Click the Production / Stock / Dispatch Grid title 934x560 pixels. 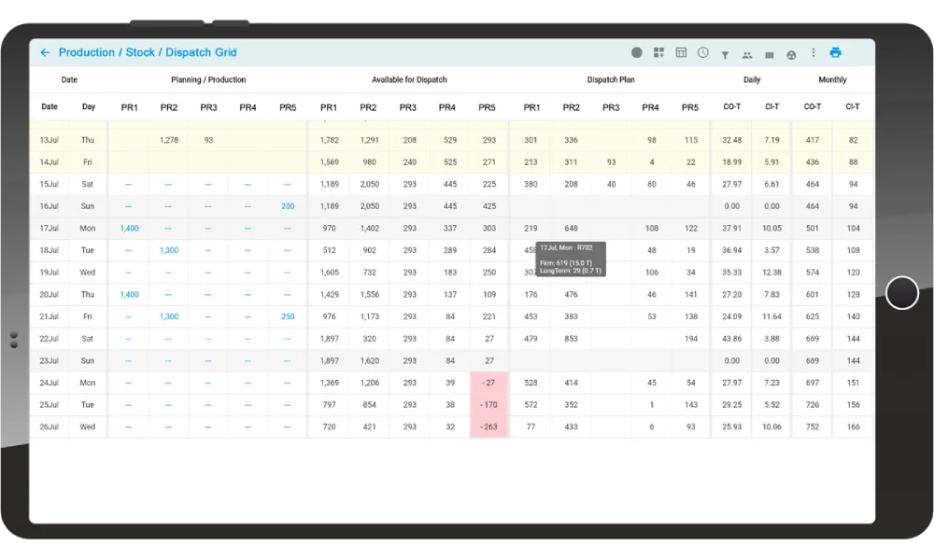[x=148, y=53]
